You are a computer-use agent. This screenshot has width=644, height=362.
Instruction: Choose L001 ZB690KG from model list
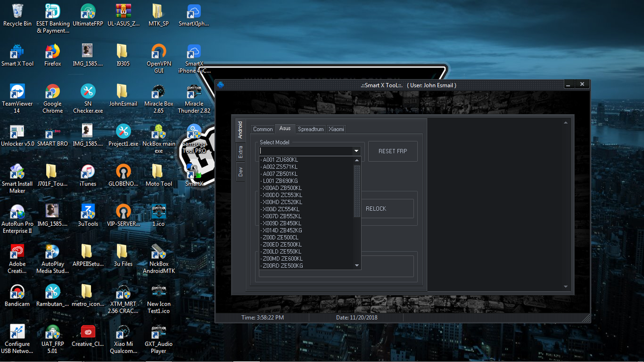pos(306,181)
